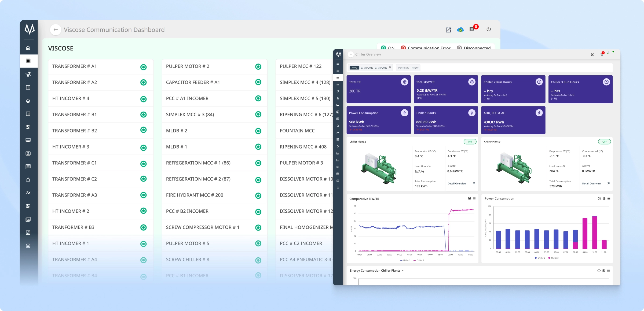Open Power Consumption chart hamburger menu
Screen dimensions: 644x311
point(609,199)
